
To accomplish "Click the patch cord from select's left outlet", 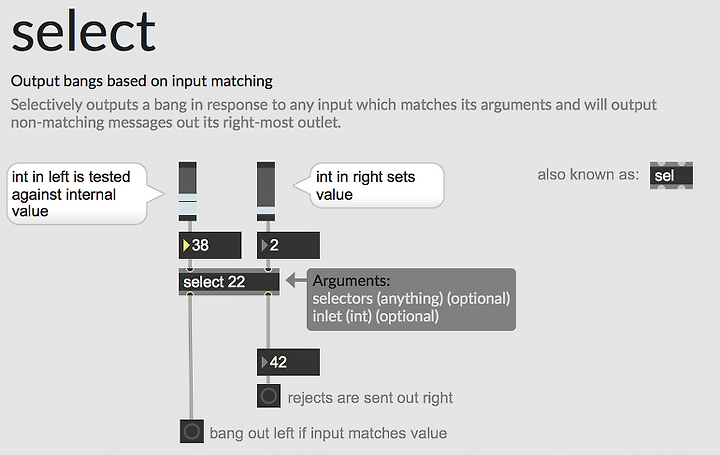I will pos(191,358).
